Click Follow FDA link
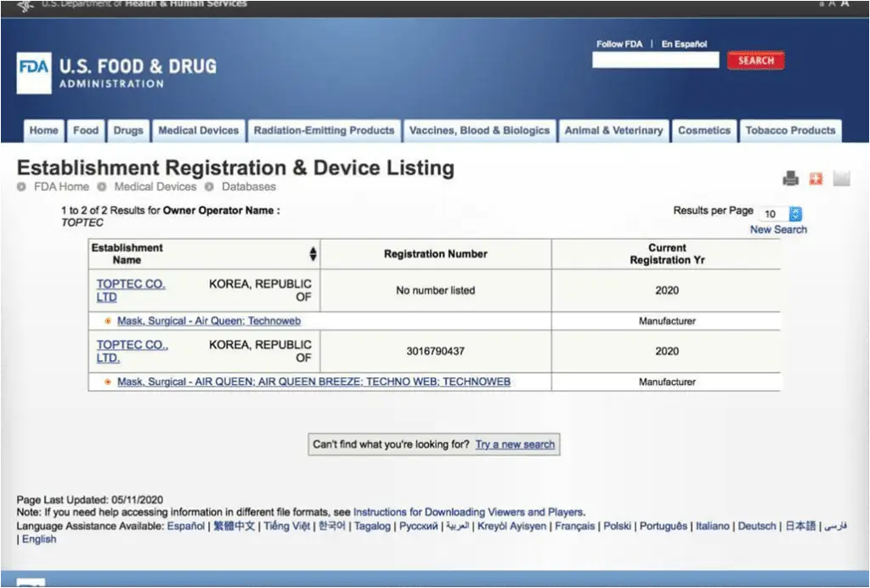The height and width of the screenshot is (588, 870). point(619,44)
